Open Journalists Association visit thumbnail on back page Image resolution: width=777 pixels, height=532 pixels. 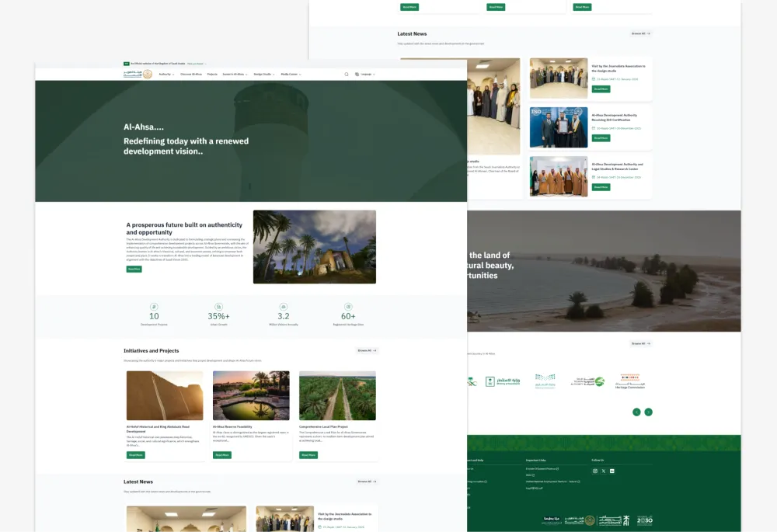pyautogui.click(x=559, y=78)
